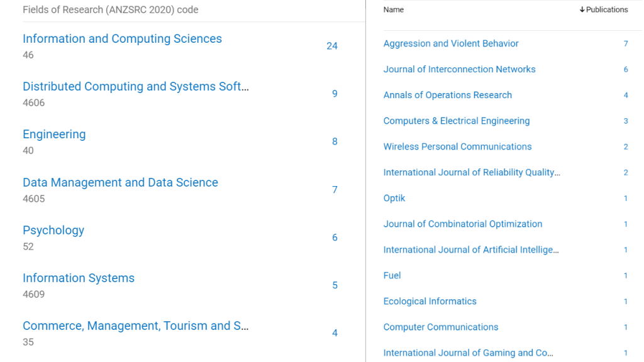Click Wireless Personal Communications link

click(x=457, y=147)
